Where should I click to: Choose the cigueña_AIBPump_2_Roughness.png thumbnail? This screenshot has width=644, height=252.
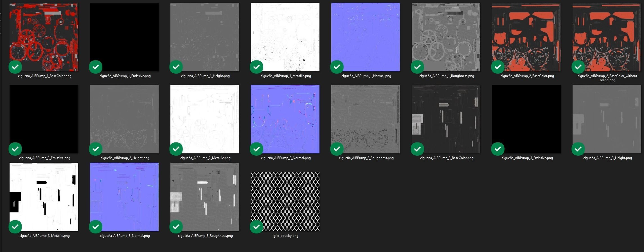(365, 119)
